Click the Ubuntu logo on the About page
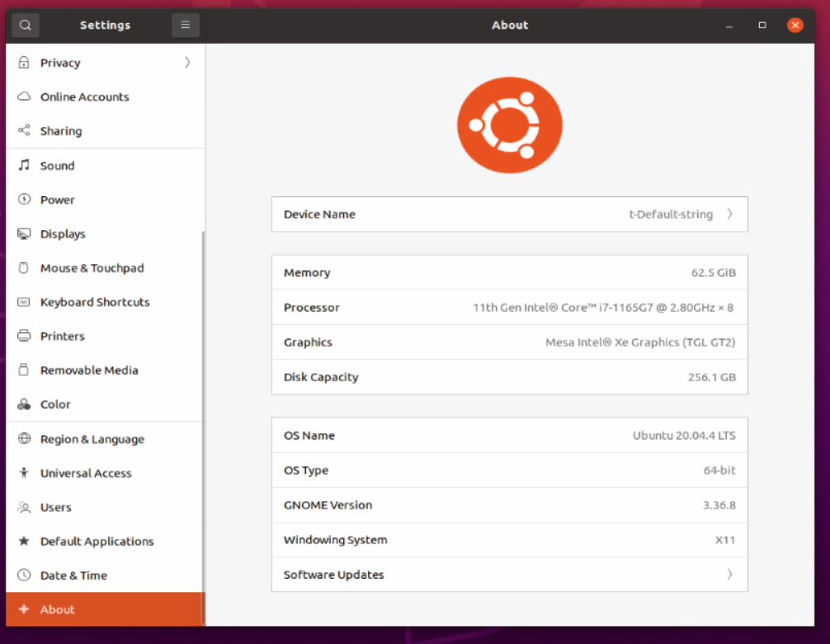The image size is (830, 644). coord(510,125)
